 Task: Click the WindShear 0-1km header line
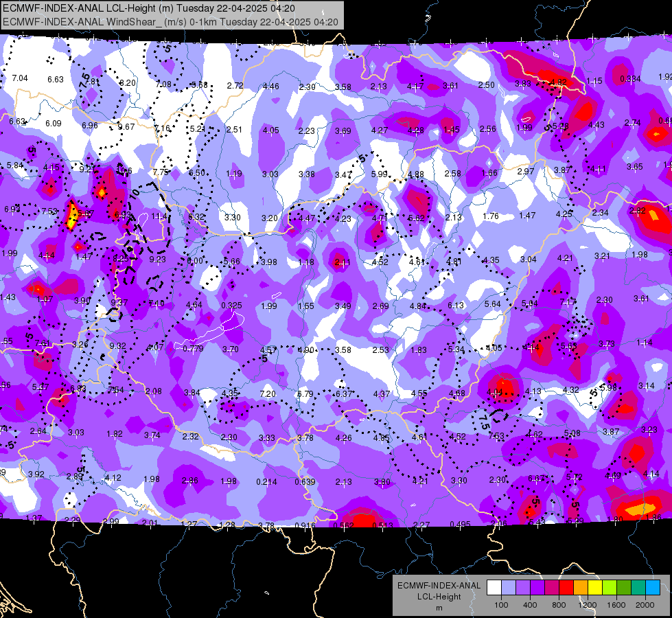(x=170, y=22)
